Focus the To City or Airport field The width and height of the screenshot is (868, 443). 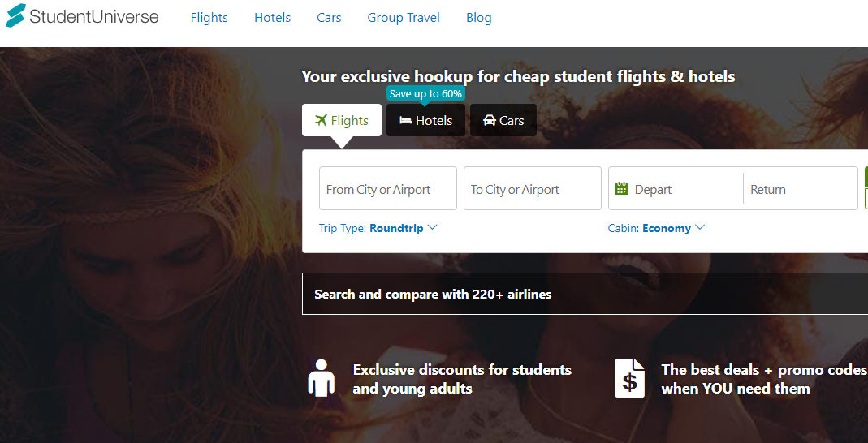[532, 189]
